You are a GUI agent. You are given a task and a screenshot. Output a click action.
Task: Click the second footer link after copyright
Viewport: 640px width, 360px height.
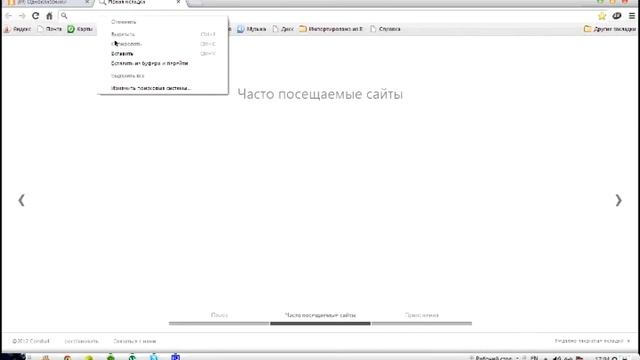(81, 341)
